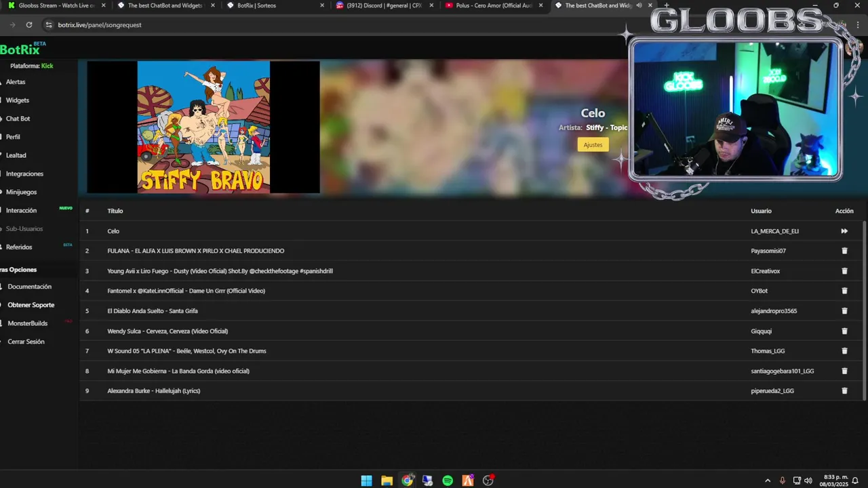This screenshot has height=488, width=868.
Task: Select user Thomas_LGG
Action: [768, 351]
